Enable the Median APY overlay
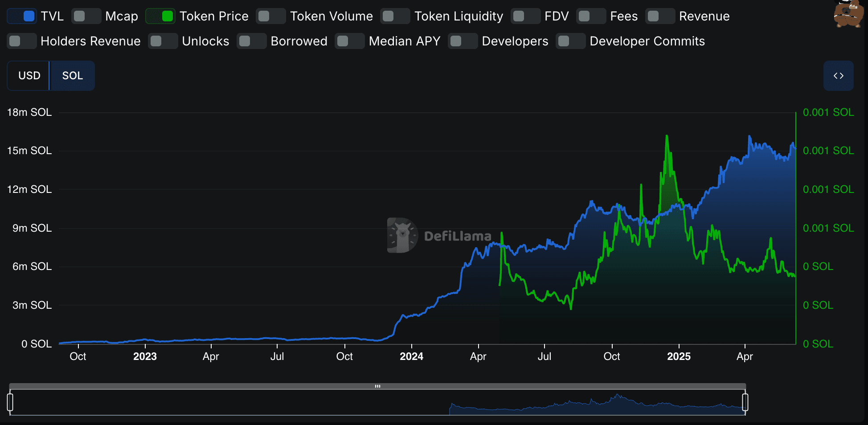 pos(349,41)
